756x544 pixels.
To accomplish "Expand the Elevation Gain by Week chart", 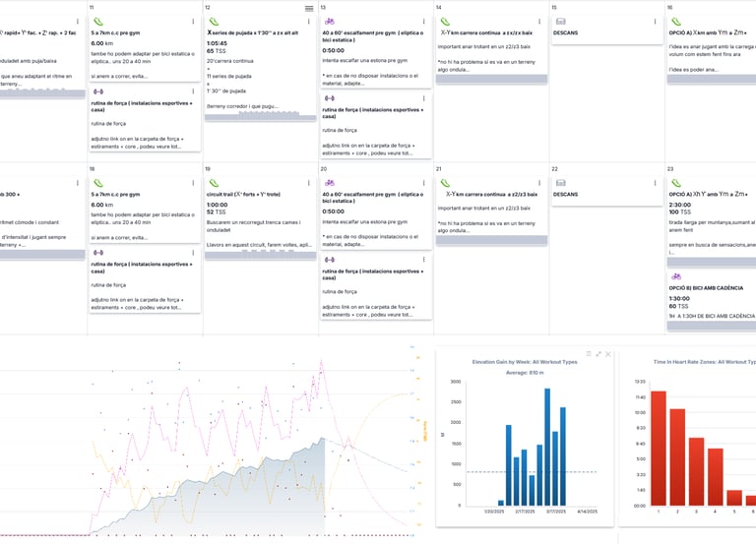I will point(598,354).
